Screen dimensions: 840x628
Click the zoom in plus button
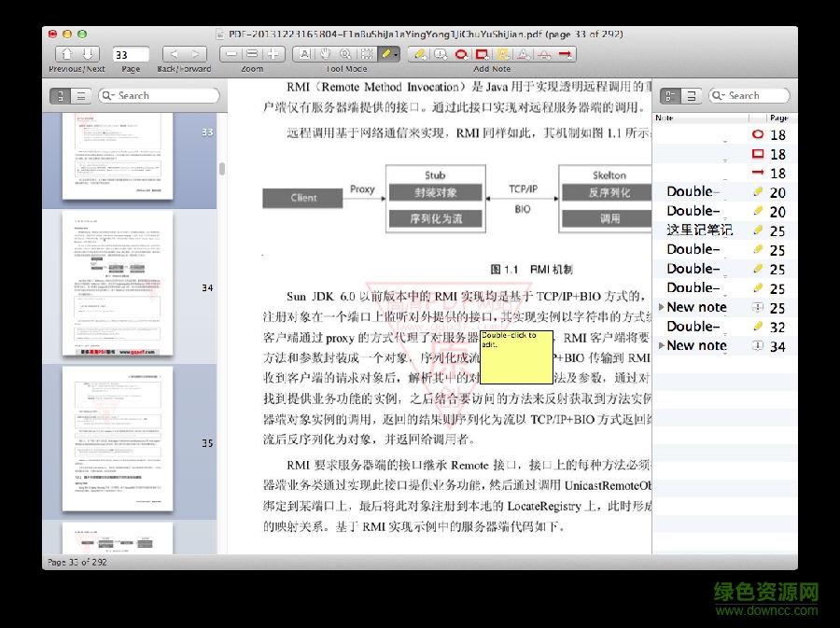coord(273,54)
